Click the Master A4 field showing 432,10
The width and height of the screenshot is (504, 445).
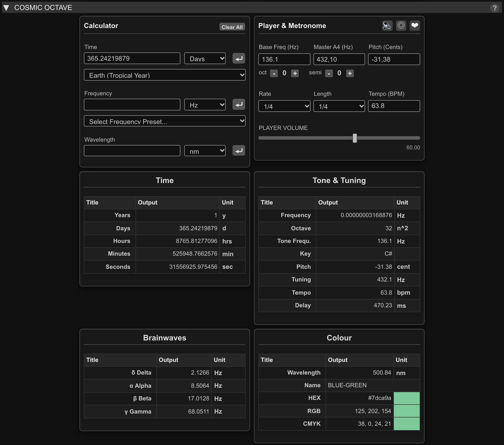point(339,59)
